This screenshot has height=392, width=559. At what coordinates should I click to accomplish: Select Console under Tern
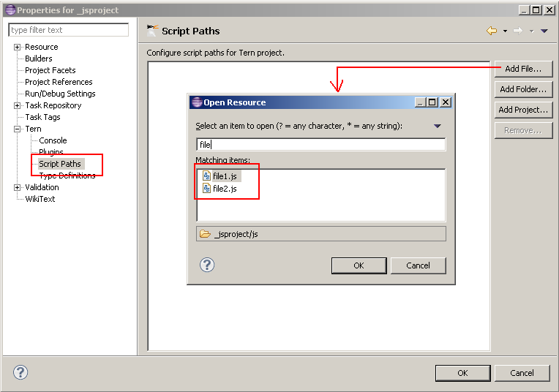pos(53,140)
